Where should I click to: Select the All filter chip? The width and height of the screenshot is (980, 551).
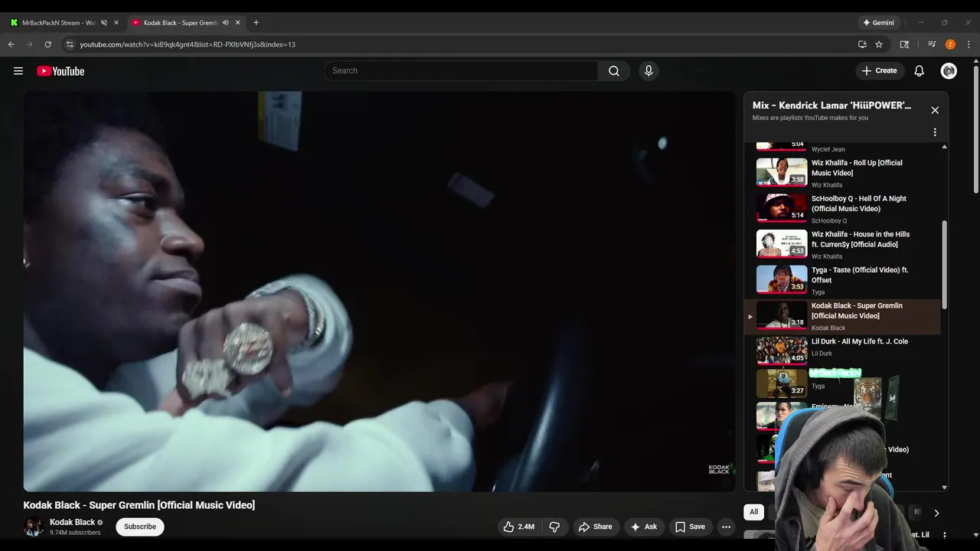click(x=753, y=512)
